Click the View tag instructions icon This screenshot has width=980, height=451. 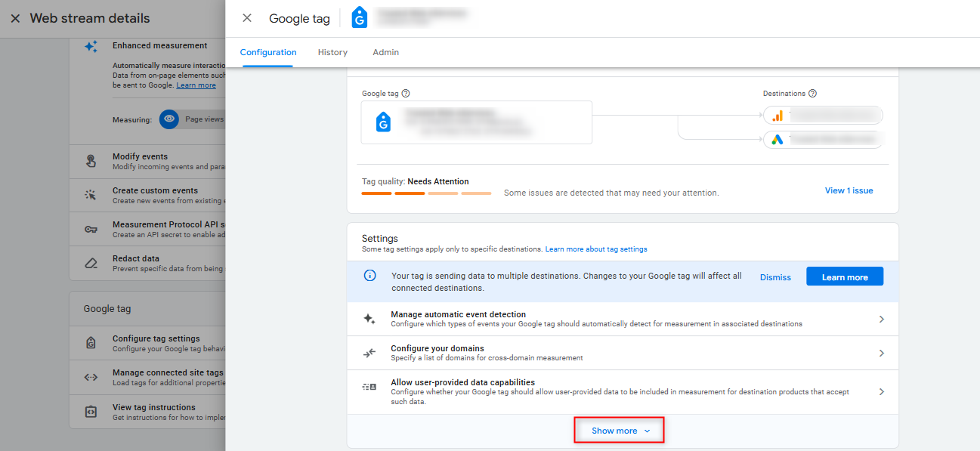[91, 412]
